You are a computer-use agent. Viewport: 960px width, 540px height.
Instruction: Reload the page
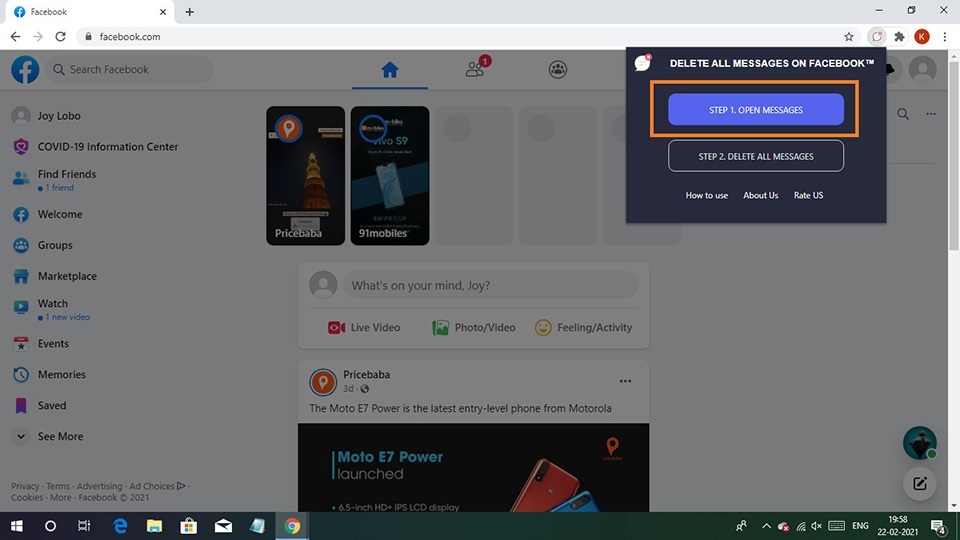(x=60, y=37)
